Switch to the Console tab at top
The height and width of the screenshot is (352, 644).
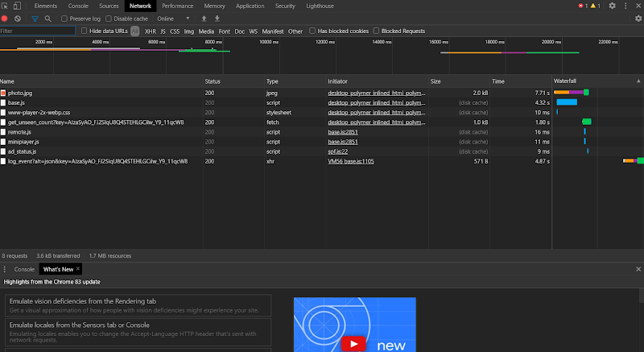tap(78, 6)
